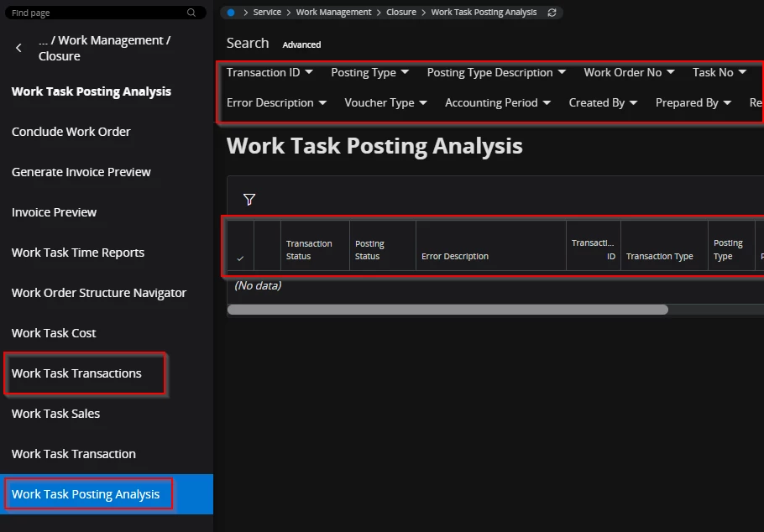Click Work Task Posting Analysis breadcrumb

pyautogui.click(x=484, y=13)
